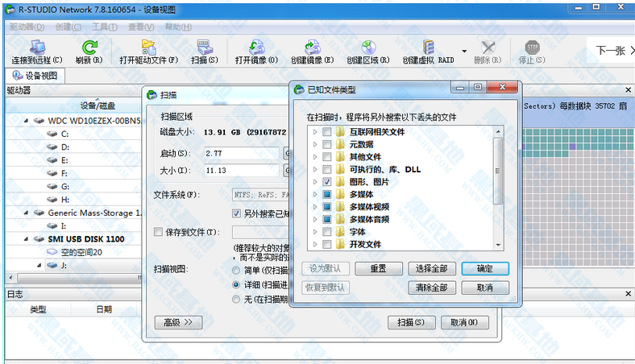This screenshot has height=364, width=635.
Task: Open Drive Files via toolbar icon
Action: 148,48
